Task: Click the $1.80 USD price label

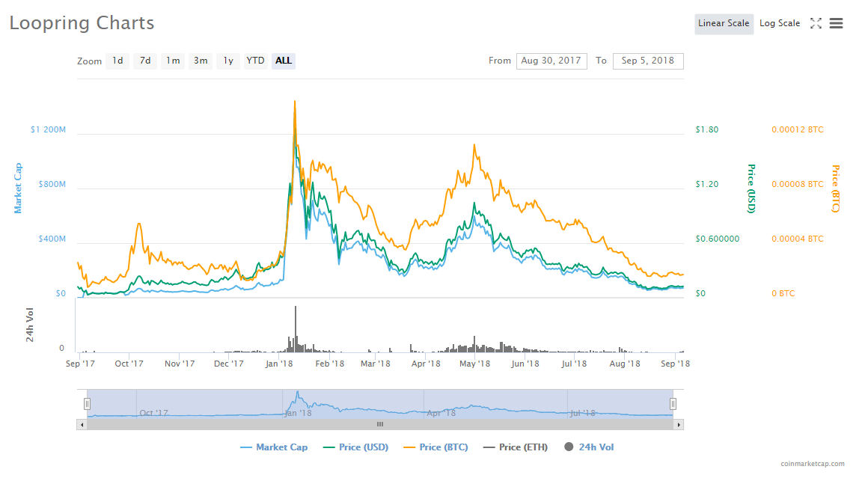Action: point(707,129)
